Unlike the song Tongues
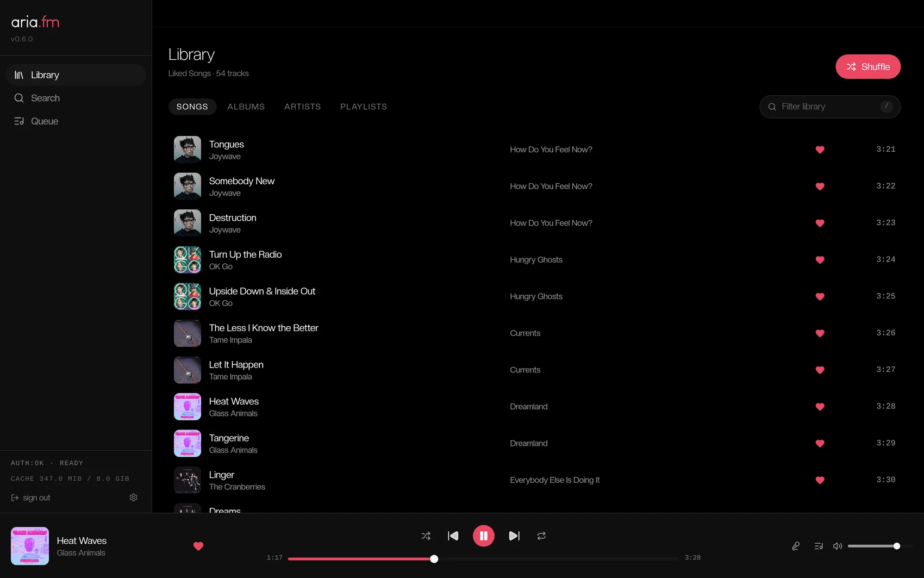924x578 pixels. [820, 150]
